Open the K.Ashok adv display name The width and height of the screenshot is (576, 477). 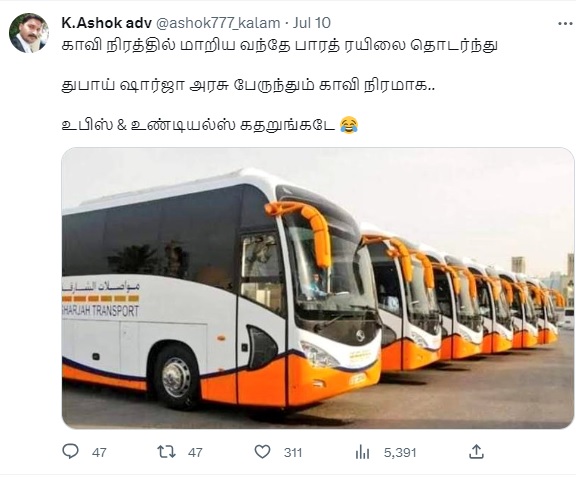click(107, 23)
